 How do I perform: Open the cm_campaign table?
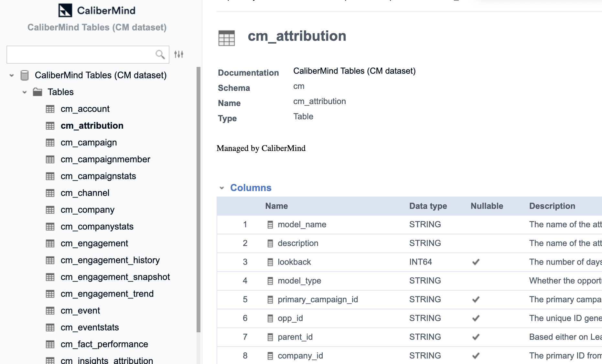(x=89, y=143)
